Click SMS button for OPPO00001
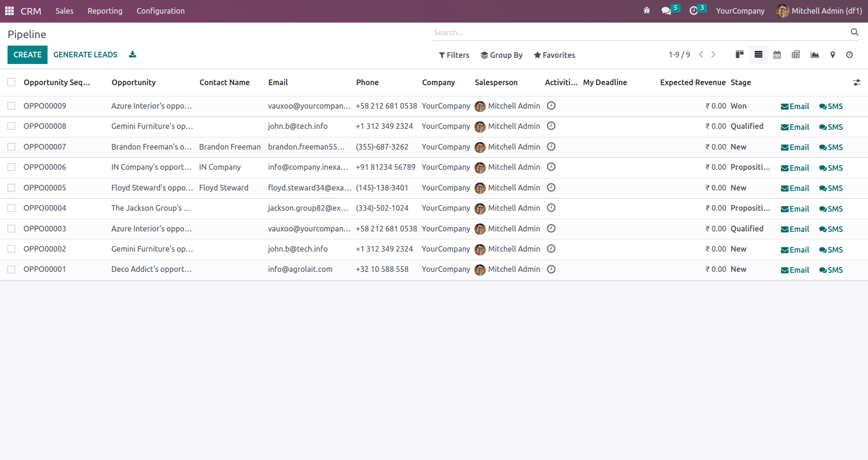 (x=831, y=270)
